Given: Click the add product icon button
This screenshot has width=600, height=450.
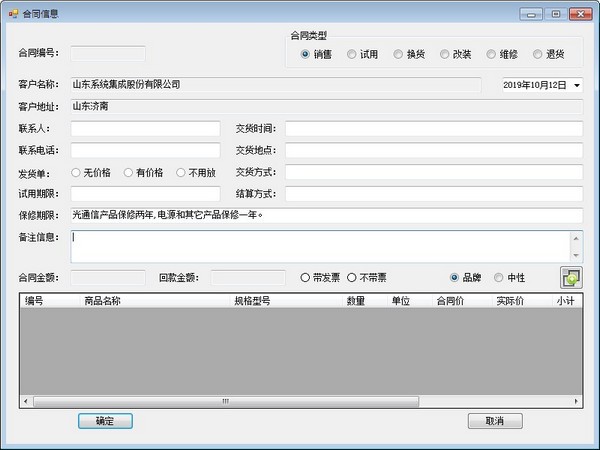Looking at the screenshot, I should click(571, 277).
